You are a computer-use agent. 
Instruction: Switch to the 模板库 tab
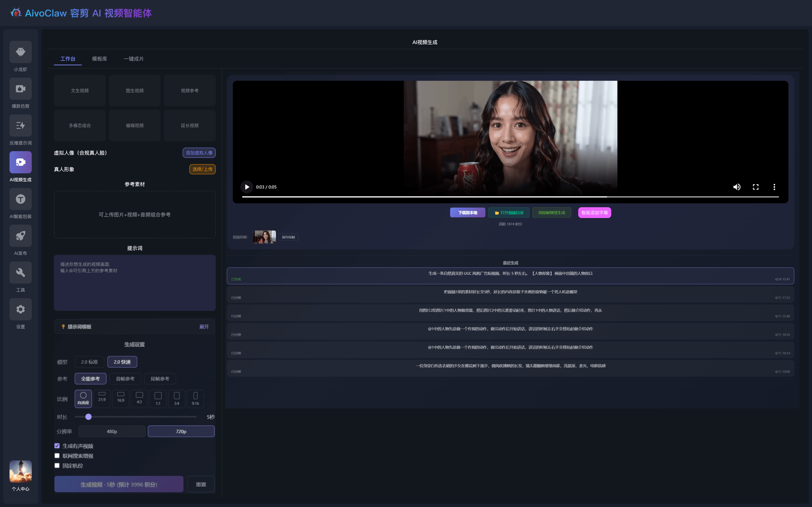(100, 59)
